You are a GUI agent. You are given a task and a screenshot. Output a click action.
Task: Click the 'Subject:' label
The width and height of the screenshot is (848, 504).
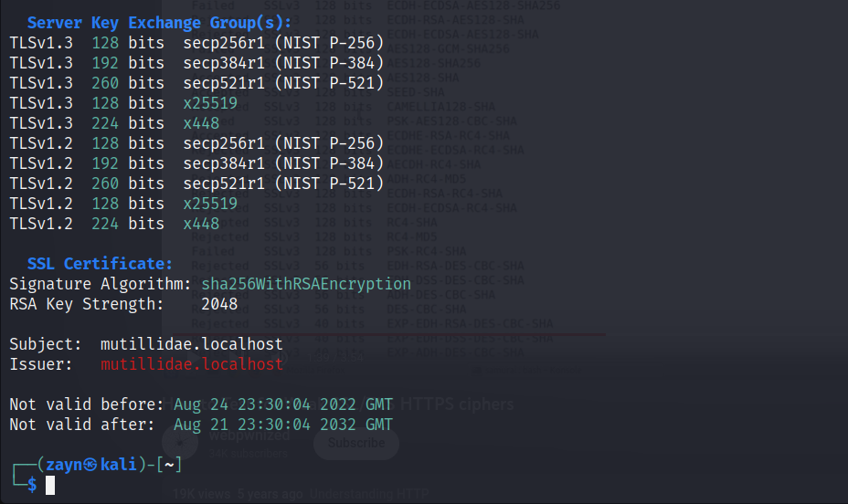46,344
